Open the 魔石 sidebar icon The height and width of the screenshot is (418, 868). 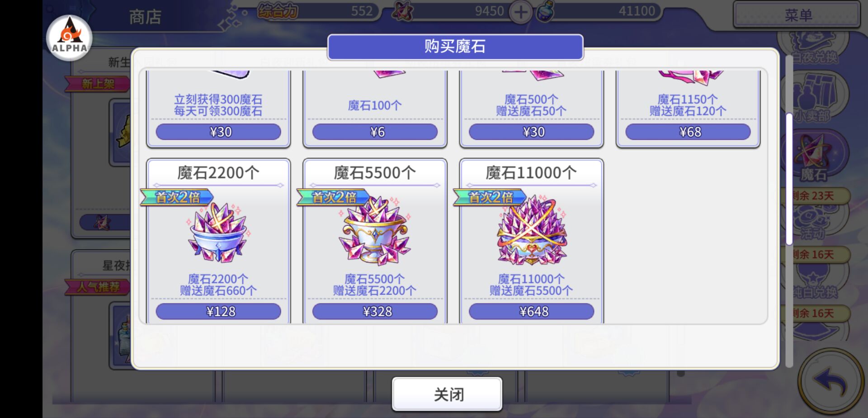(814, 158)
